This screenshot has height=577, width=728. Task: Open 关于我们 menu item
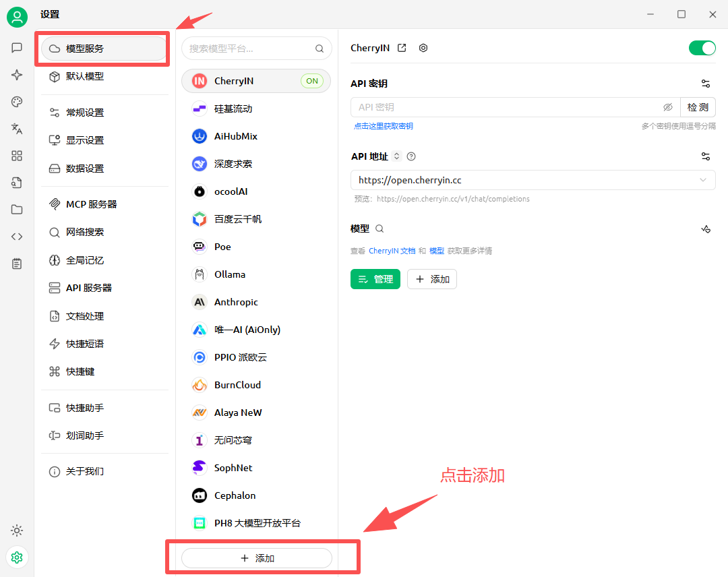pyautogui.click(x=104, y=471)
